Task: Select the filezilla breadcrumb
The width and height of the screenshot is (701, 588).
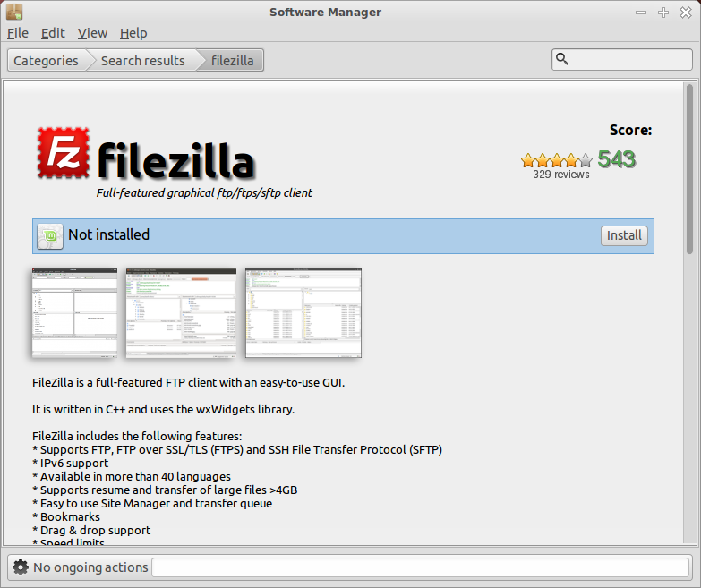Action: point(233,60)
